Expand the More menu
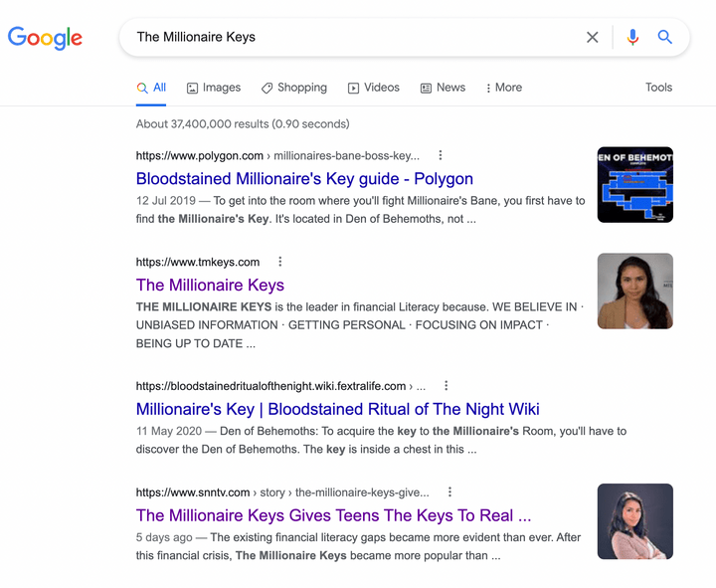The image size is (716, 588). tap(504, 88)
